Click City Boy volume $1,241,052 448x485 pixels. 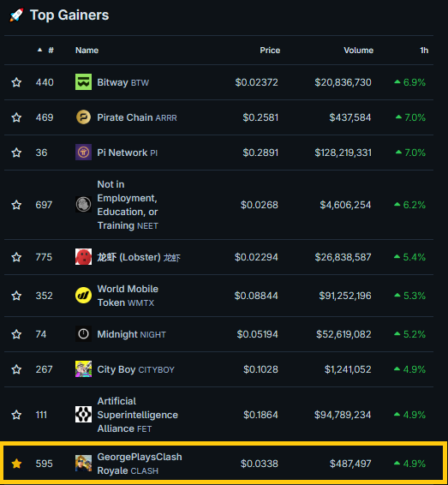coord(348,369)
